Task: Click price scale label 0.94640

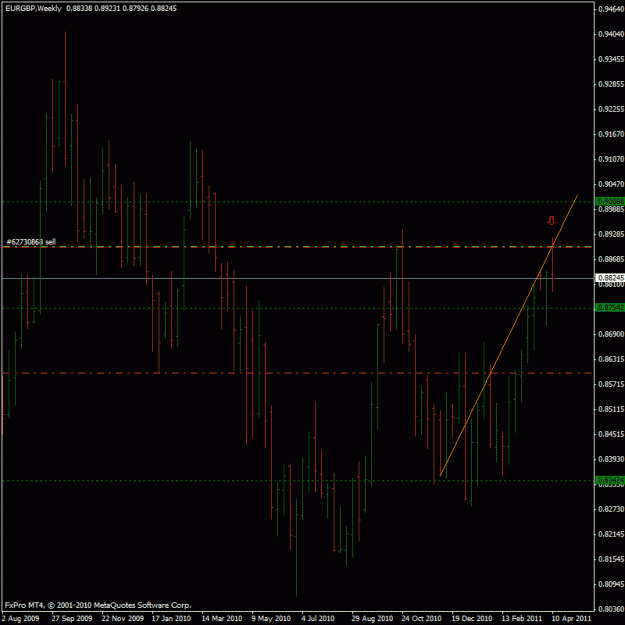Action: (x=611, y=9)
